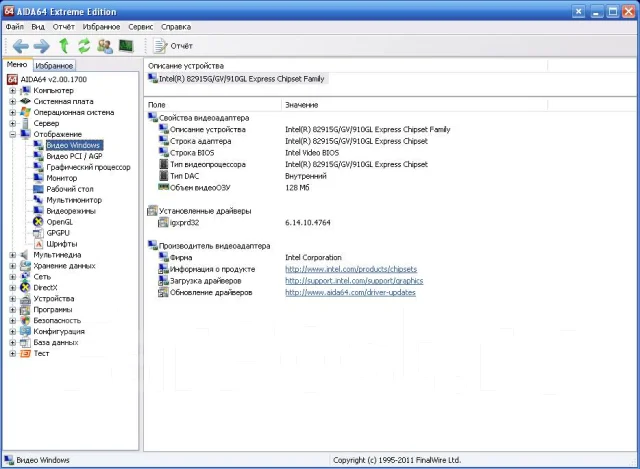
Task: Click the Поле column header
Action: tap(213, 105)
